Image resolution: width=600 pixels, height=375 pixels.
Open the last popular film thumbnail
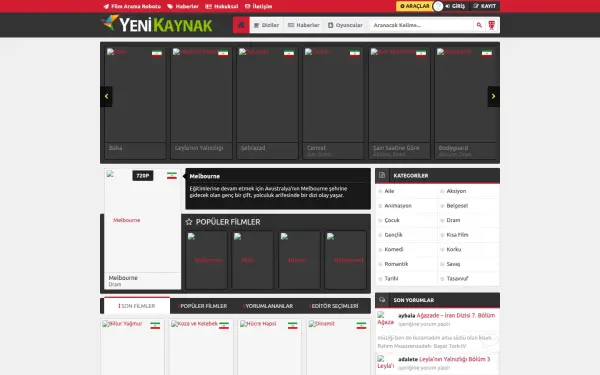pyautogui.click(x=346, y=260)
